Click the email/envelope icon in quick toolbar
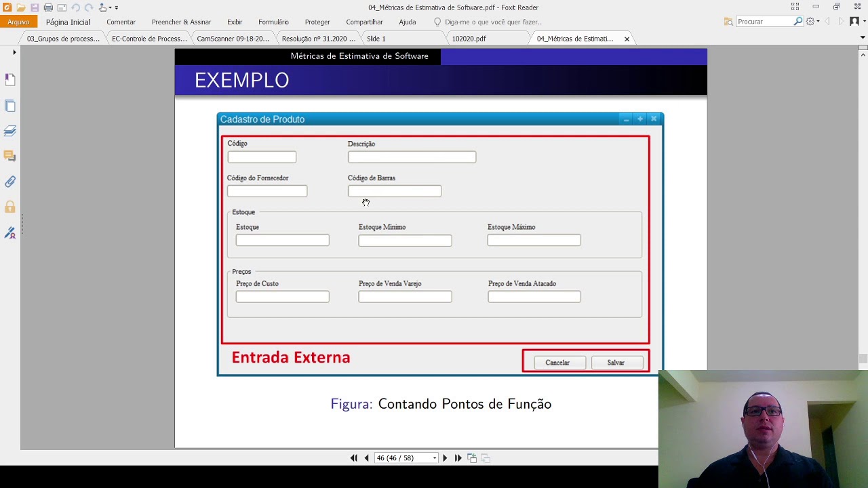This screenshot has height=488, width=868. click(x=62, y=7)
